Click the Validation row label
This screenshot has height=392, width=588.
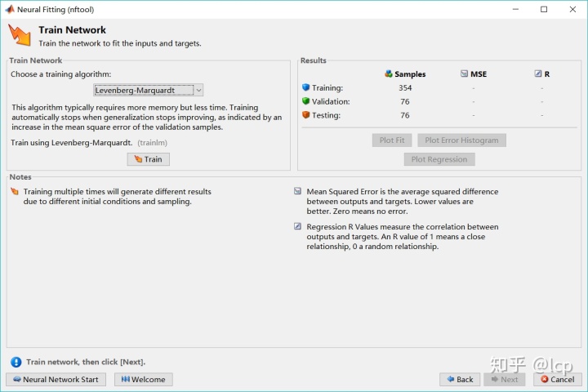tap(331, 101)
